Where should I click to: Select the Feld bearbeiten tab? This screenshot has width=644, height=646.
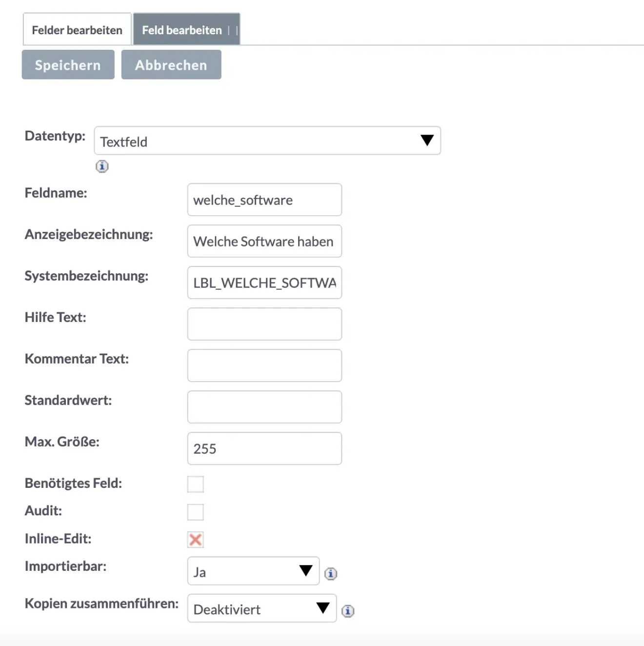pyautogui.click(x=181, y=29)
